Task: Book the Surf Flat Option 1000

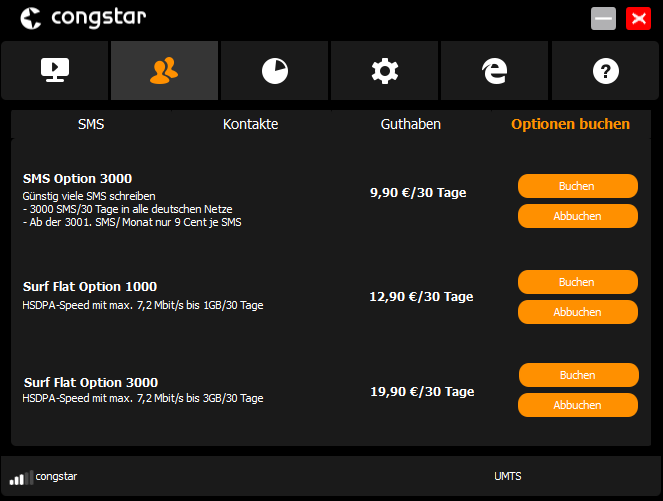Action: click(577, 282)
